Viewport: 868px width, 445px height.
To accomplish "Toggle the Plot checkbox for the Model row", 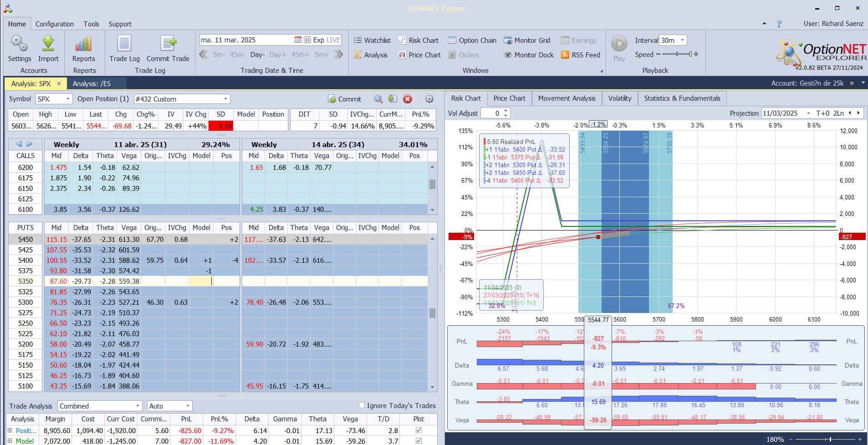I will (x=419, y=441).
